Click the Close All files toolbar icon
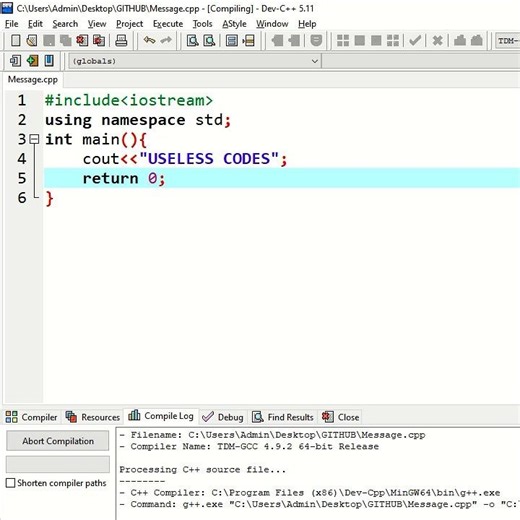 pyautogui.click(x=99, y=41)
